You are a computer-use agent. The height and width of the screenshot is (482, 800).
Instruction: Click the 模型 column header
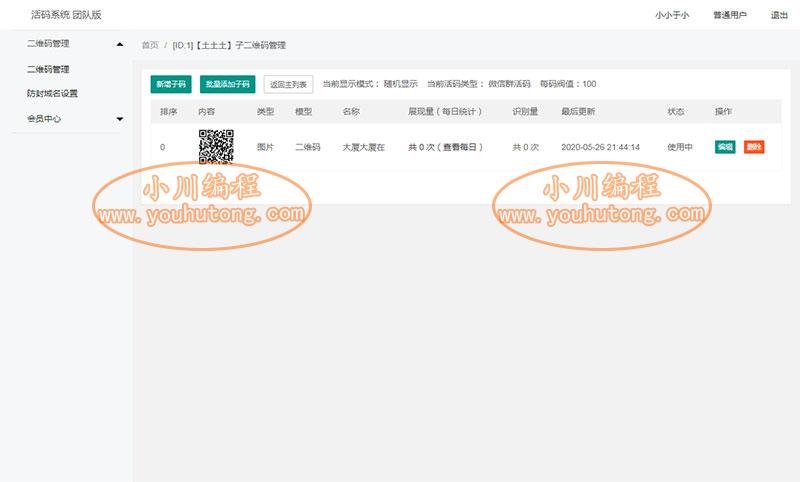pyautogui.click(x=304, y=111)
